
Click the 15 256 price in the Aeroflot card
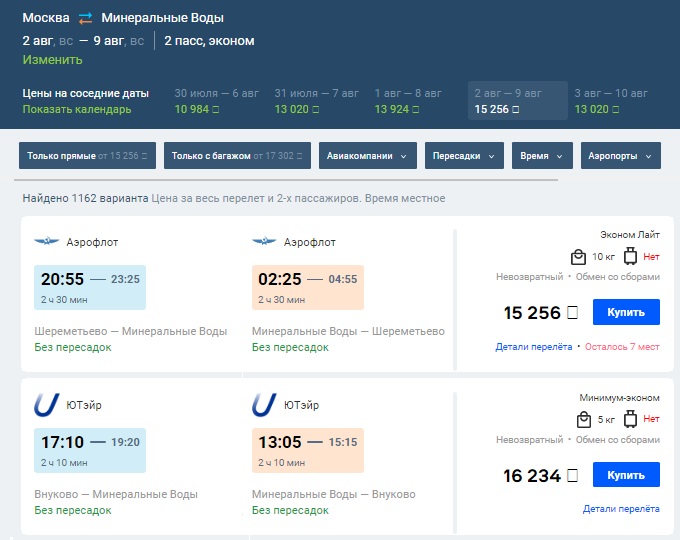coord(540,313)
